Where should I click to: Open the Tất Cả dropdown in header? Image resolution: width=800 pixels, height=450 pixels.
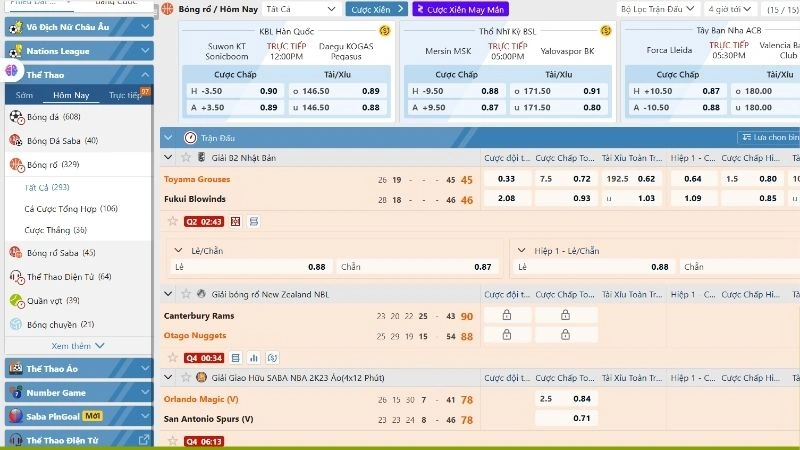click(301, 9)
